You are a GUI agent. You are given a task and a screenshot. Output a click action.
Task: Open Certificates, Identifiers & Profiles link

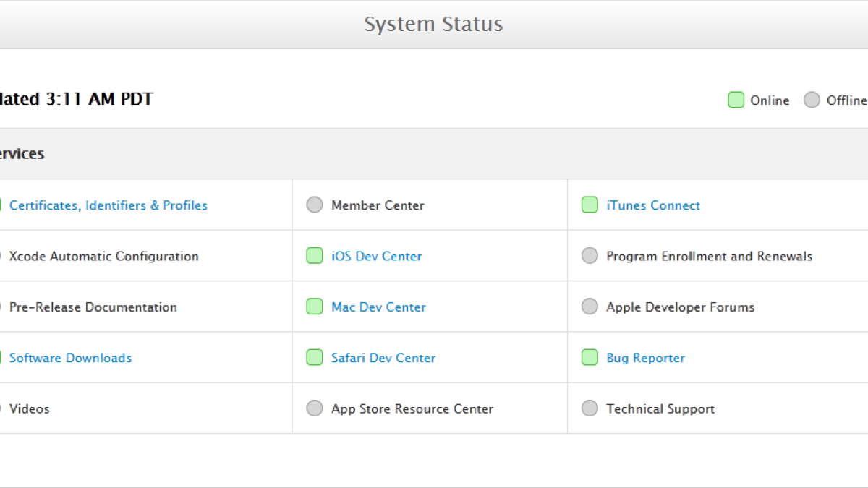tap(109, 205)
